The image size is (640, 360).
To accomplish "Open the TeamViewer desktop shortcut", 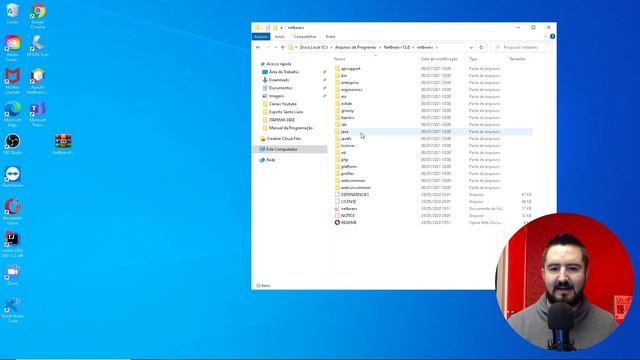I will coord(13,177).
